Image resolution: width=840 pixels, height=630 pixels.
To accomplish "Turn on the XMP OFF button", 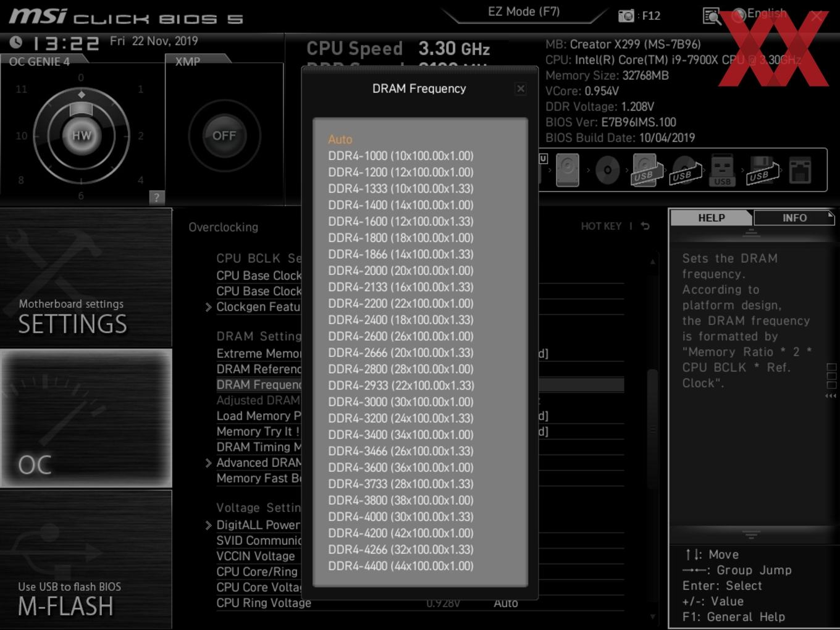I will (x=224, y=135).
